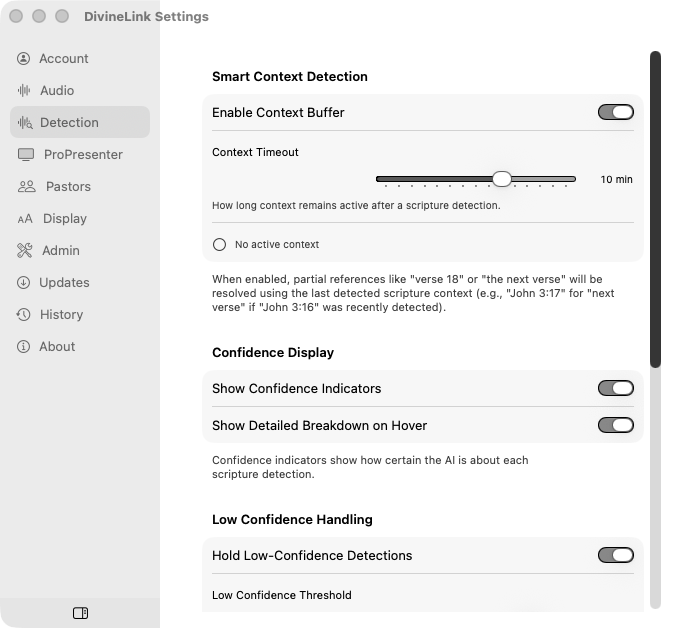
Task: Toggle Hold Low-Confidence Detections switch
Action: click(x=615, y=555)
